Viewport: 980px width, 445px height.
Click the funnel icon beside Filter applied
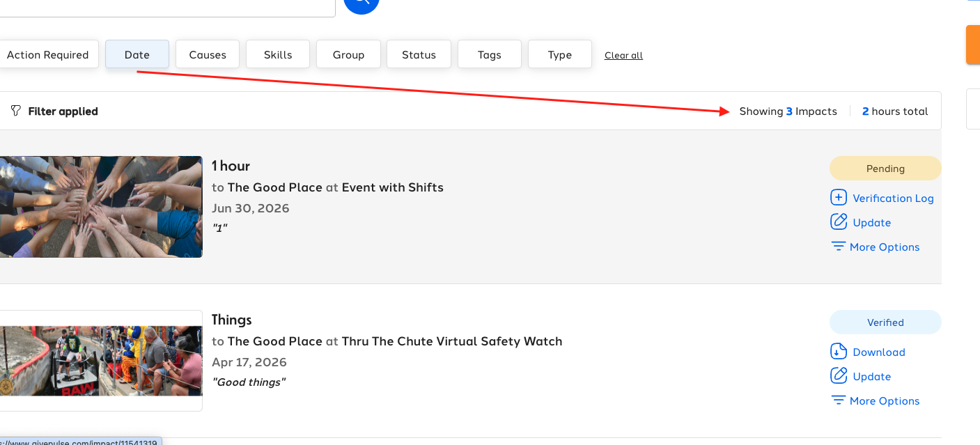16,111
